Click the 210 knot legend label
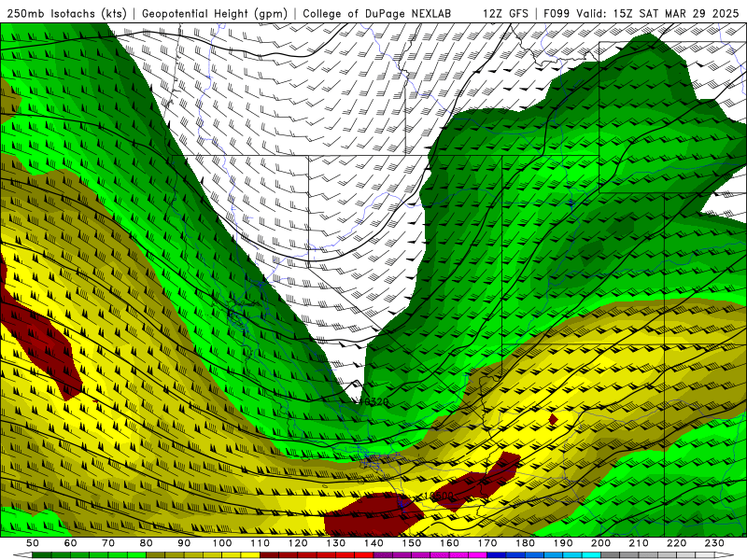Screen dimensions: 747x560 (x=639, y=543)
